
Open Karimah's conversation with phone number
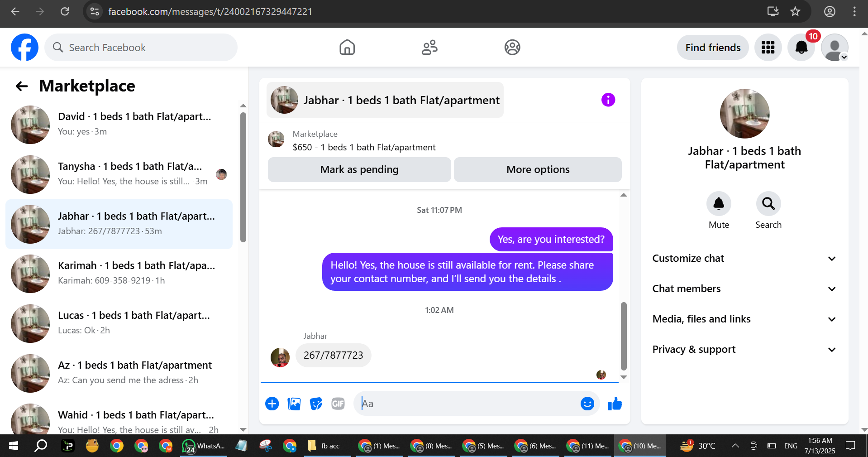point(119,274)
